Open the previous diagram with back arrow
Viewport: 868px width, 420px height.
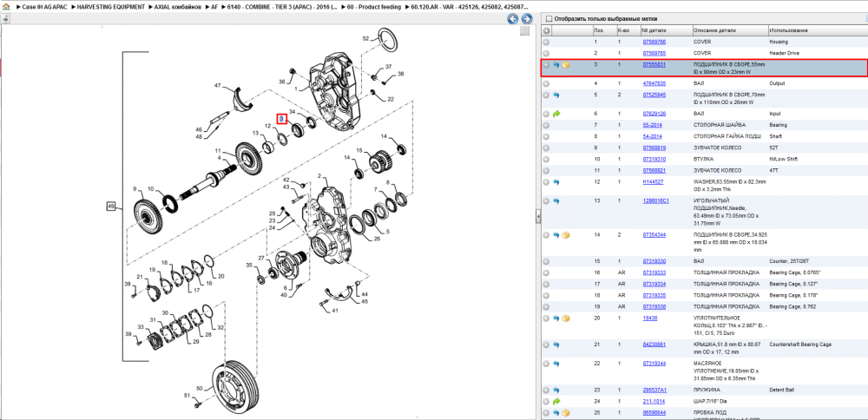pos(513,19)
